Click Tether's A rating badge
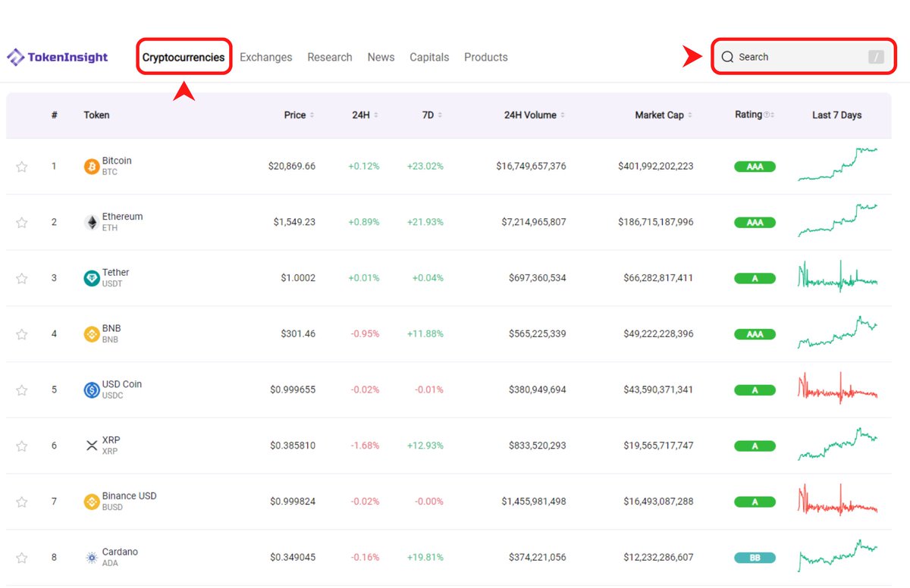Image resolution: width=910 pixels, height=588 pixels. (x=755, y=278)
